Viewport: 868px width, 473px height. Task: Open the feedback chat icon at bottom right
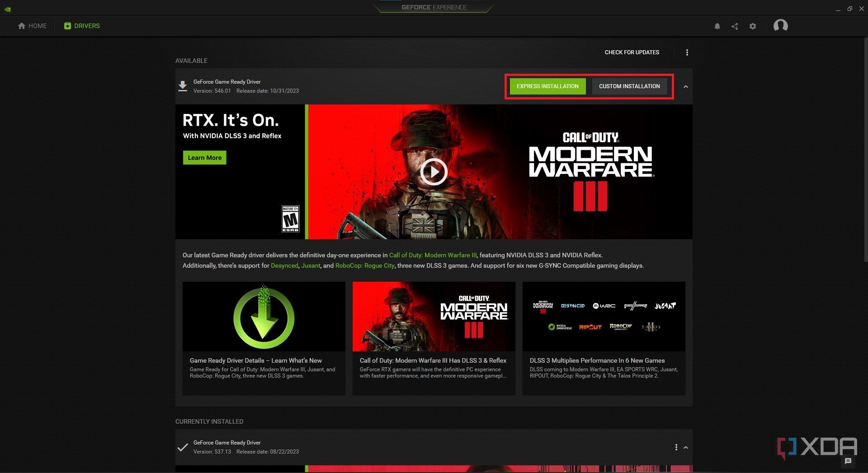[848, 461]
